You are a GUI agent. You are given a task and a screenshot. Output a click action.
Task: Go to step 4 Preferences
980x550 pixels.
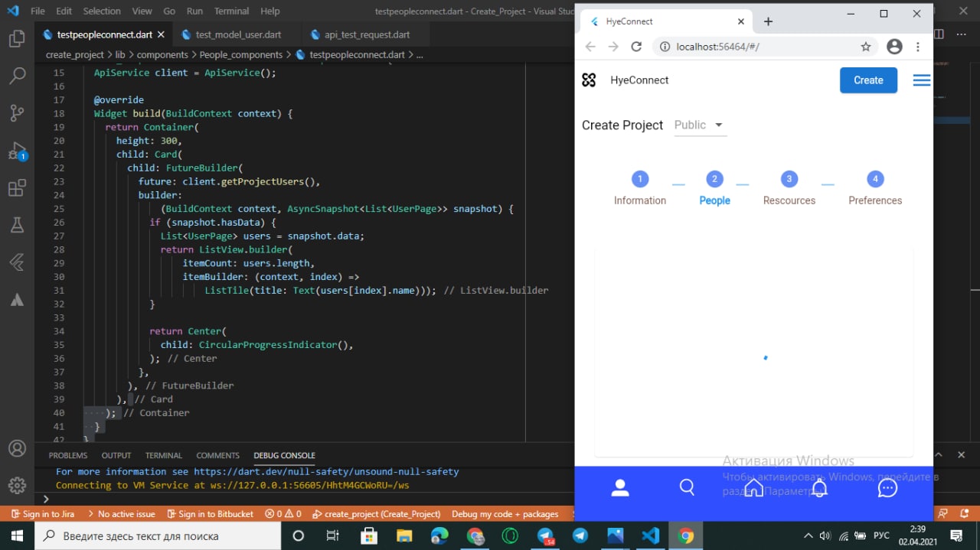(x=875, y=188)
